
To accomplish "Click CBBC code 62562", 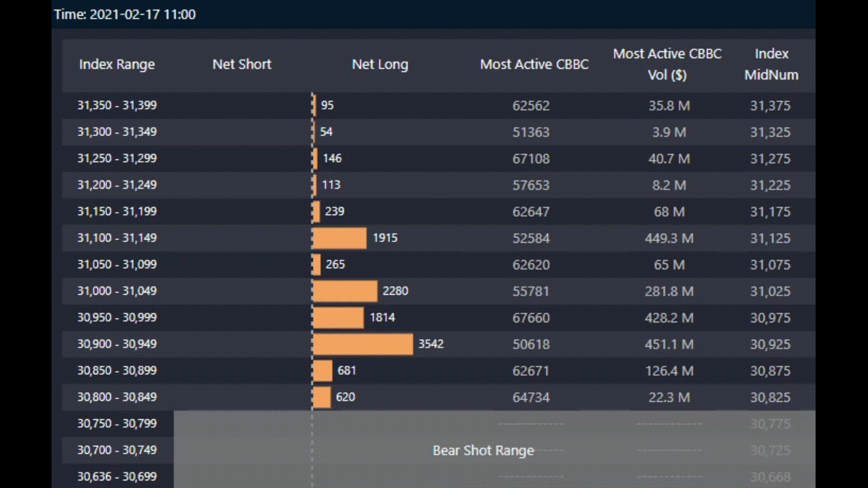I will (x=531, y=106).
